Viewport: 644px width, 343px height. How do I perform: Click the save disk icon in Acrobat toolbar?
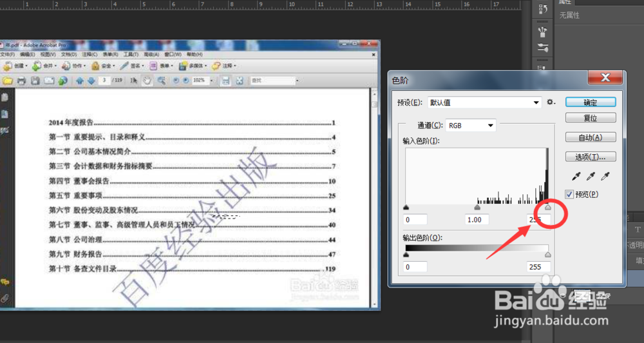click(35, 81)
